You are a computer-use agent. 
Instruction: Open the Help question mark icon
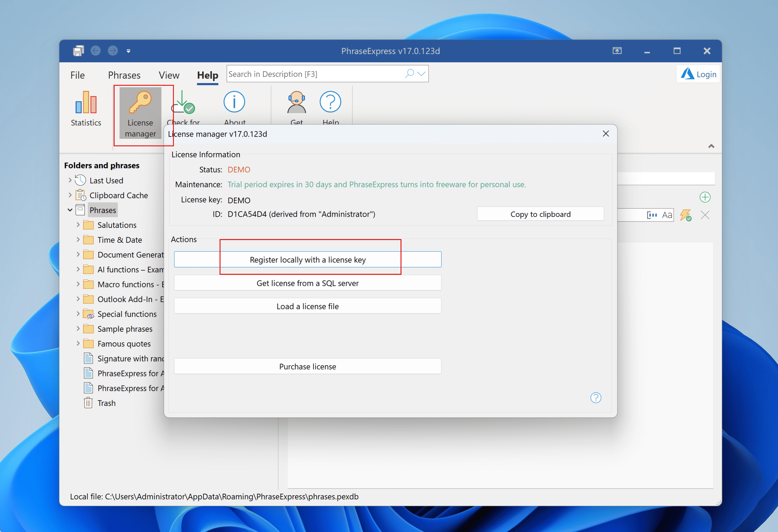click(330, 102)
